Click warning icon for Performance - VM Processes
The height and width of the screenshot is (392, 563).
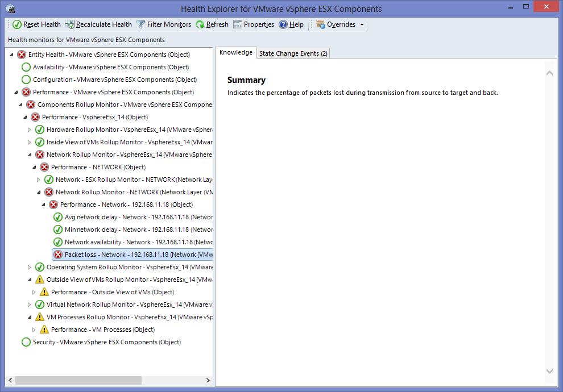[x=44, y=330]
